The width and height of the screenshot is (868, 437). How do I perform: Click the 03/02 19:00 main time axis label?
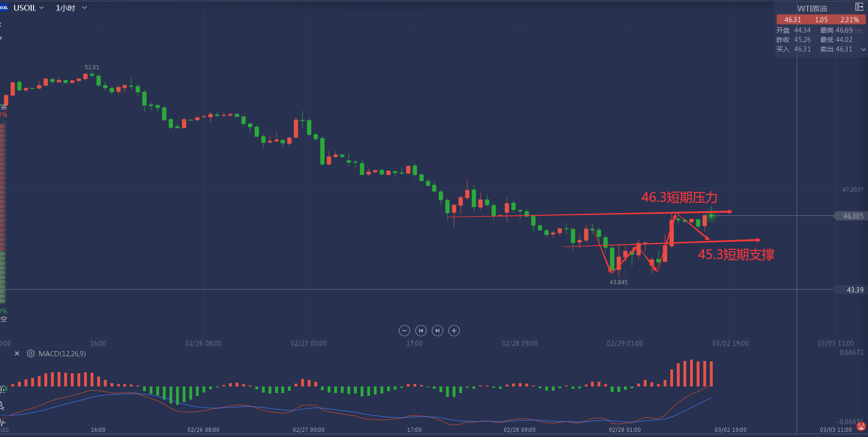(731, 343)
